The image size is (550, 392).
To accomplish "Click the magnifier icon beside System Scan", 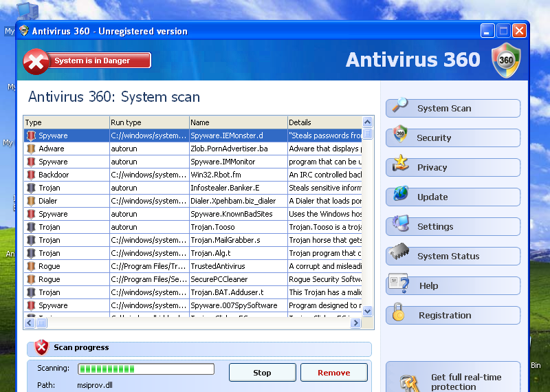I will click(x=400, y=105).
